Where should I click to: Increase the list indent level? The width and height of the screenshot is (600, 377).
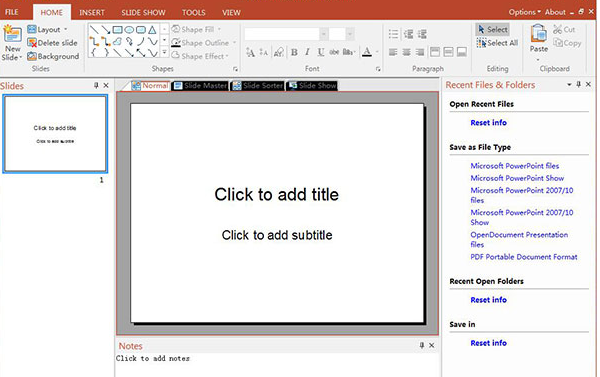(x=422, y=34)
